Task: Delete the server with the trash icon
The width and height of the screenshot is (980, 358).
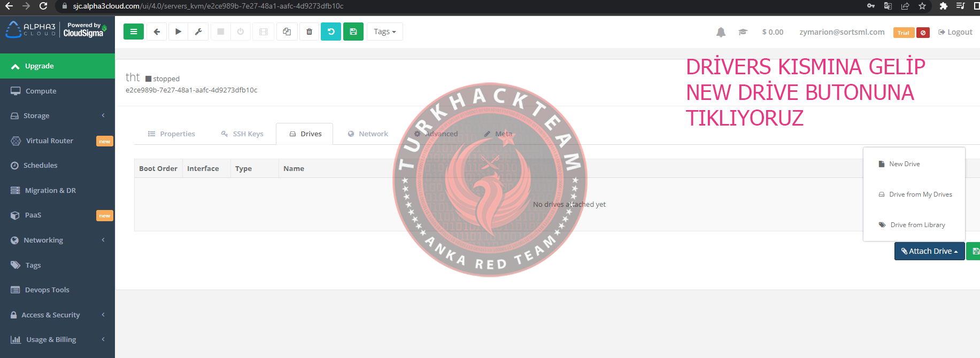Action: (x=309, y=32)
